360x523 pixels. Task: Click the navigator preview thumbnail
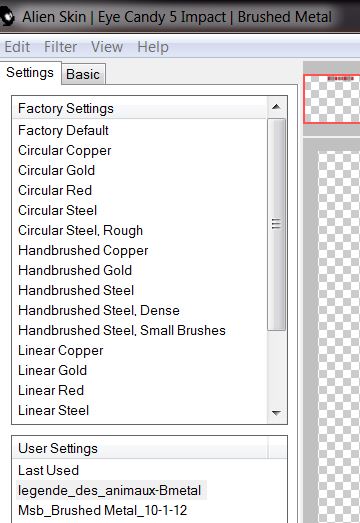[332, 99]
